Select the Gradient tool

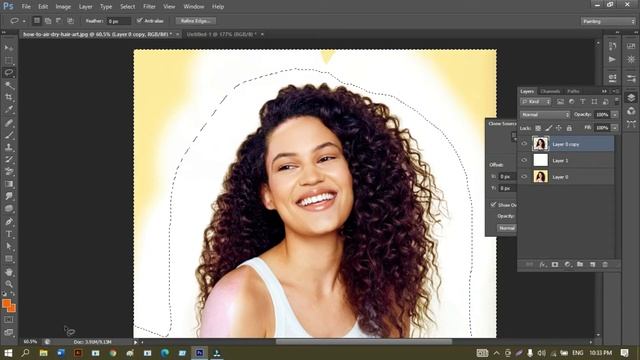click(9, 184)
